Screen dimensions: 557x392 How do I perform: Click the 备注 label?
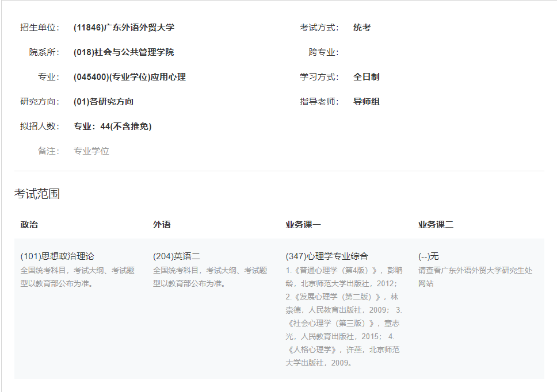48,151
